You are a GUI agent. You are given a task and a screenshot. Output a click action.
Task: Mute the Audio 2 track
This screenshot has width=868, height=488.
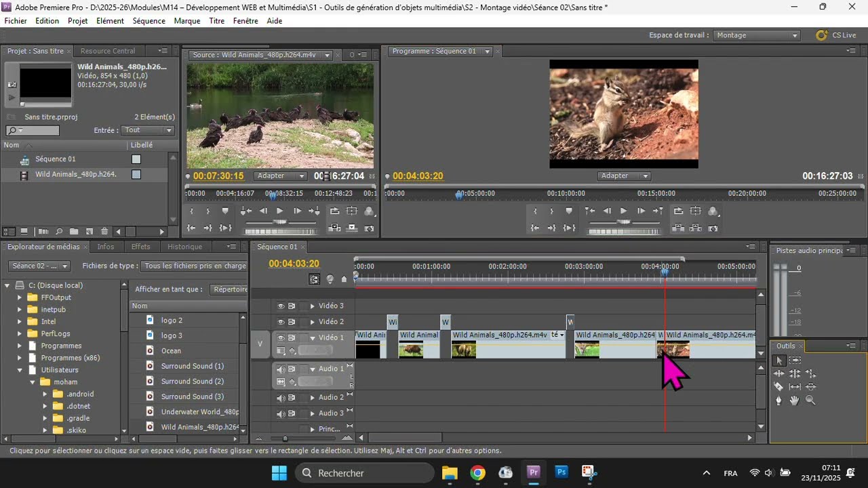pyautogui.click(x=280, y=398)
